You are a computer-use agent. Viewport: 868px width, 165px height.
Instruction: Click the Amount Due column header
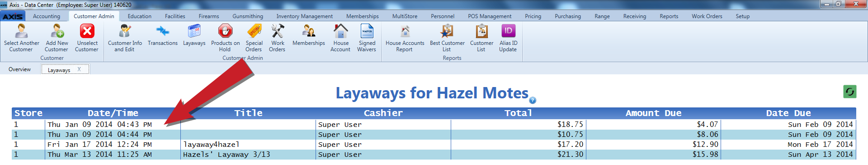(x=653, y=113)
